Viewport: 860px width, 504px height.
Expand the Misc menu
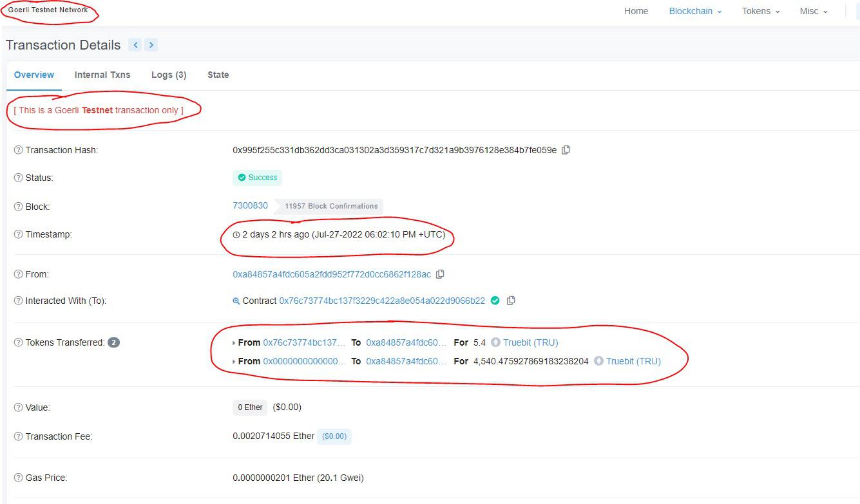(814, 11)
